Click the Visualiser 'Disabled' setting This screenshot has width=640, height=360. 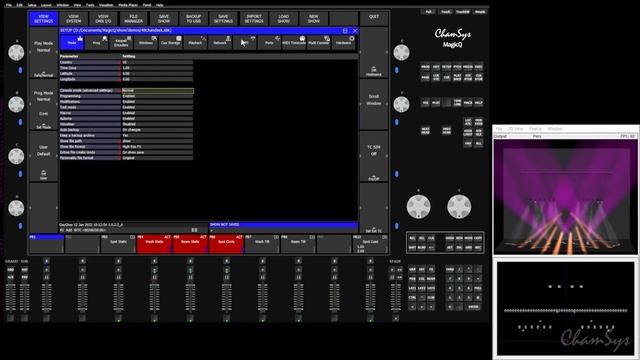coord(158,124)
